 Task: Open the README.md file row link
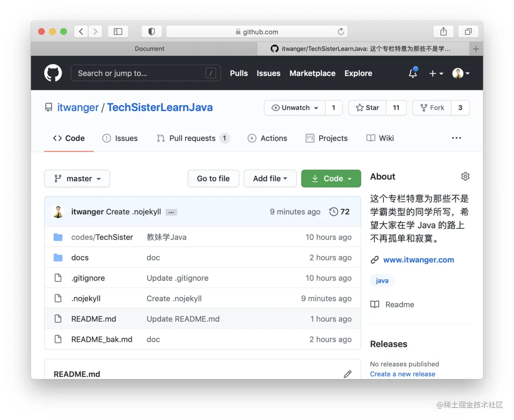(94, 319)
